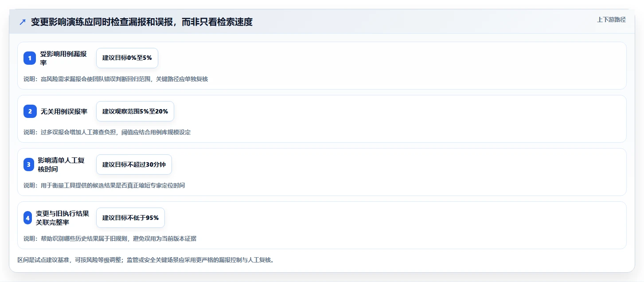Click the arrow icon beside the card title
Viewport: 644px width, 282px height.
click(x=23, y=22)
